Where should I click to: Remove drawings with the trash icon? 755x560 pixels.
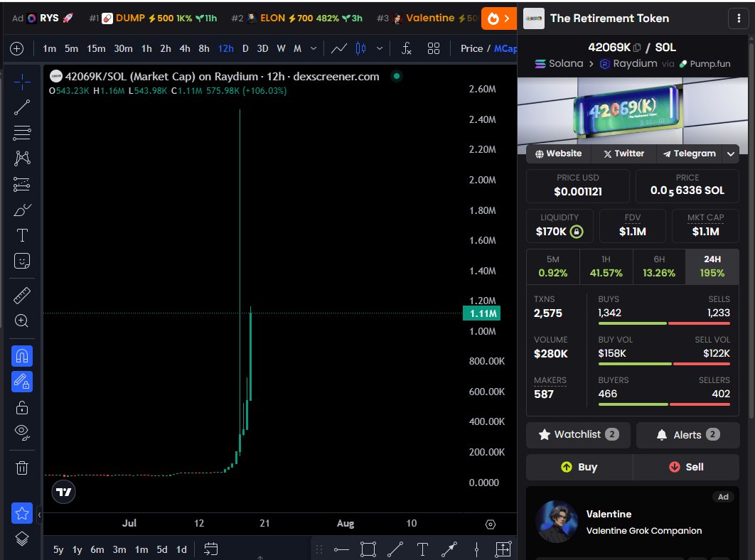pos(21,468)
